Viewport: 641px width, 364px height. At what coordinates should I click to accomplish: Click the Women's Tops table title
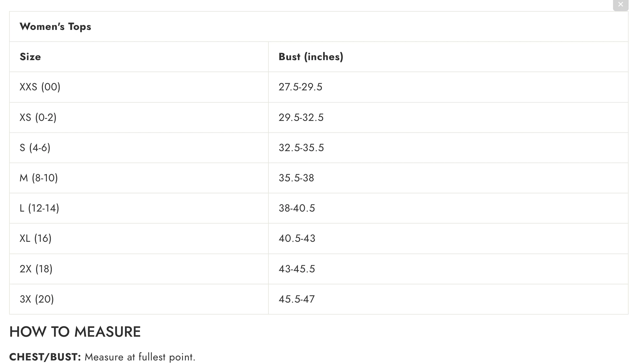coord(55,27)
